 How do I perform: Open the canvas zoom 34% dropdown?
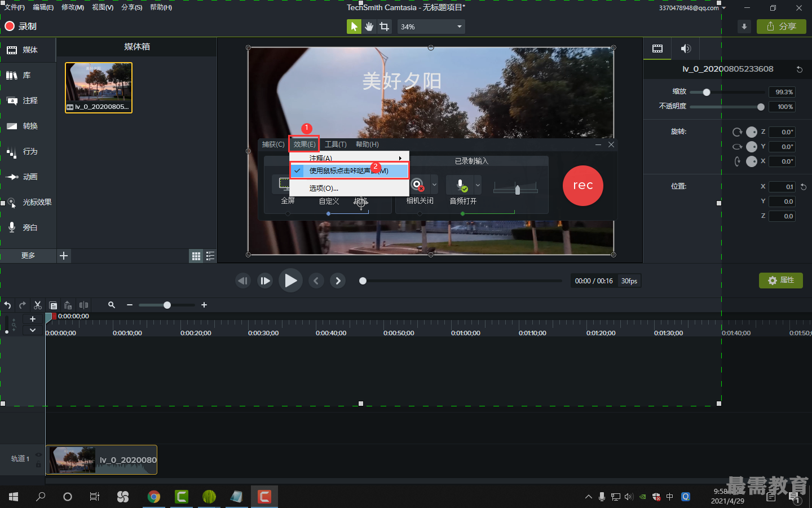pyautogui.click(x=431, y=27)
